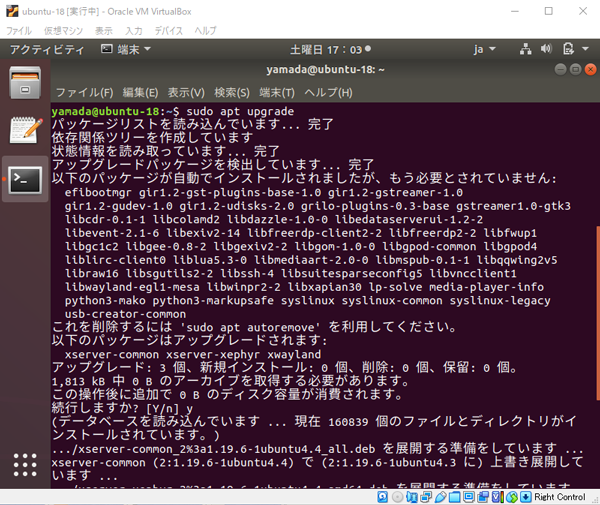Click the shared folders status icon
The image size is (600, 505).
click(455, 497)
